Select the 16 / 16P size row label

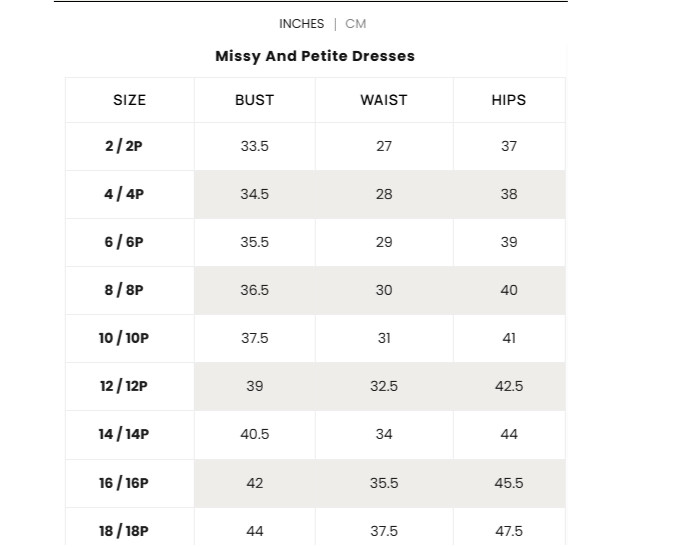click(x=124, y=483)
